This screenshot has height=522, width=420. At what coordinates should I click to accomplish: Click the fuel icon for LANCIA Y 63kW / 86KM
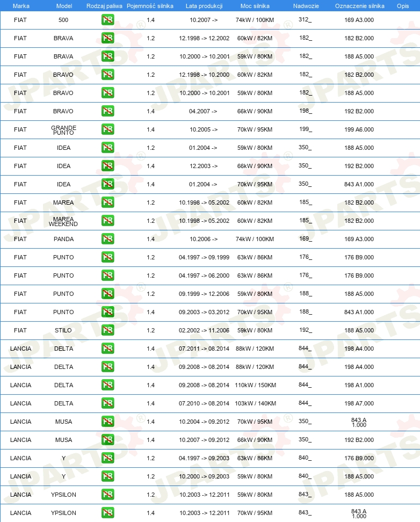[x=107, y=458]
